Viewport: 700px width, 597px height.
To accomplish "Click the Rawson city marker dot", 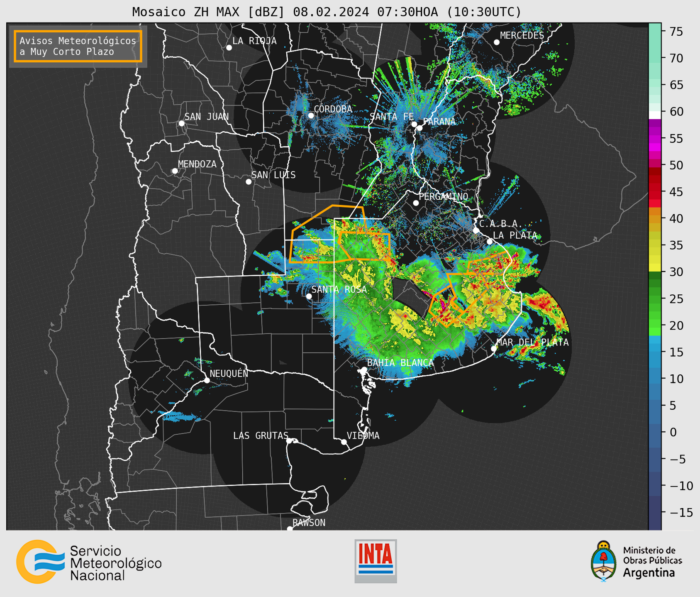I will point(290,528).
